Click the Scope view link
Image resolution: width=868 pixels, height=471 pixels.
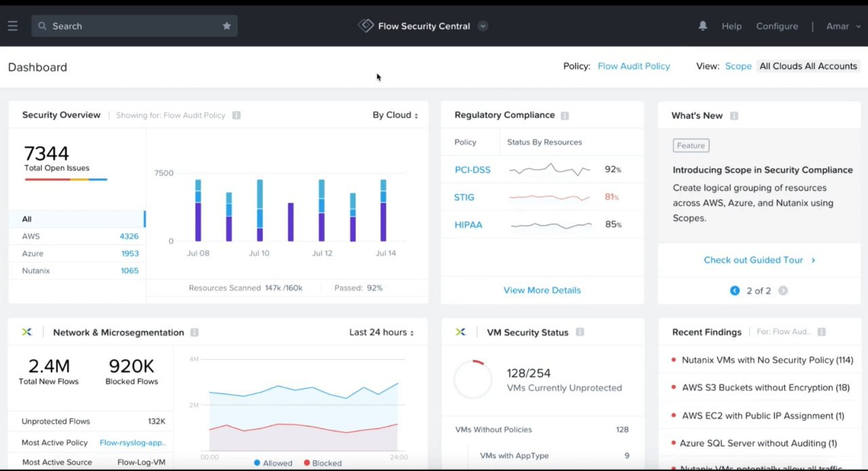point(738,66)
